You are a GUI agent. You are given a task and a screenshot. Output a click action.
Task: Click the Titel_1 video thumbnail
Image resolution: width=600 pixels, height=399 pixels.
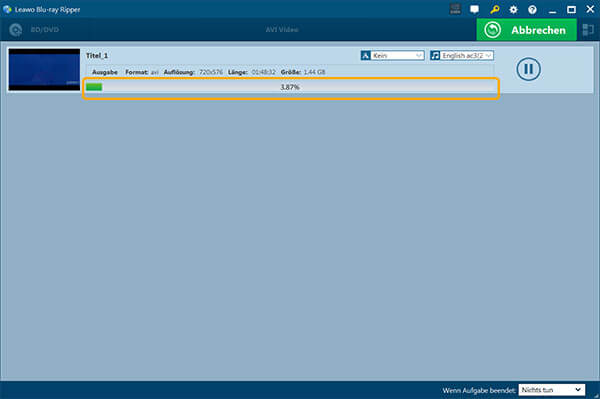(x=44, y=69)
